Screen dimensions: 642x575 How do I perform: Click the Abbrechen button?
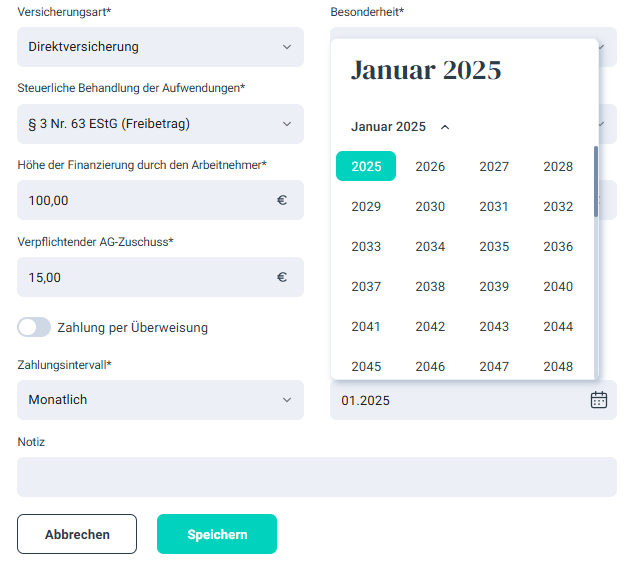click(77, 534)
